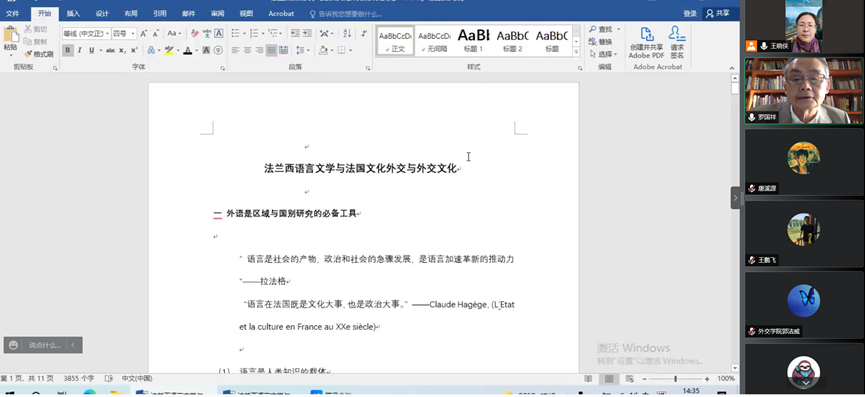Viewport: 865px width, 397px height.
Task: Open the 审阅 ribbon tab
Action: pos(217,14)
